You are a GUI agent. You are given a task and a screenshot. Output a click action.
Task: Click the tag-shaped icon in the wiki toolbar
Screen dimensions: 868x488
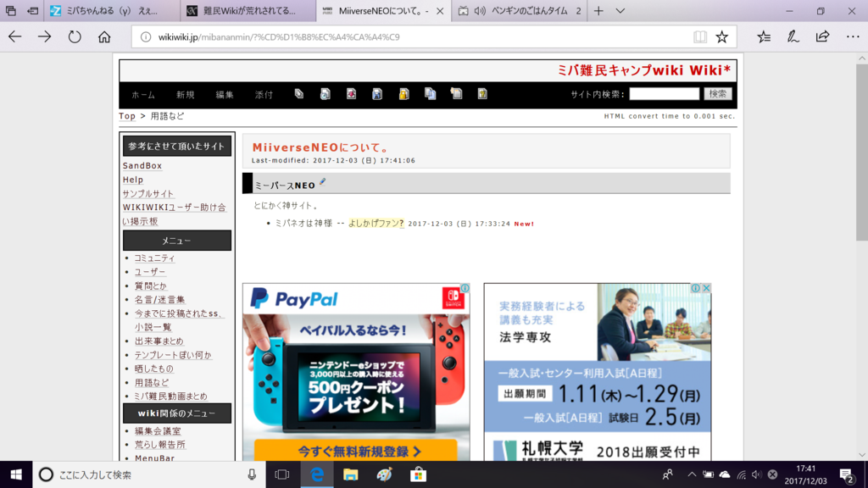[x=299, y=94]
